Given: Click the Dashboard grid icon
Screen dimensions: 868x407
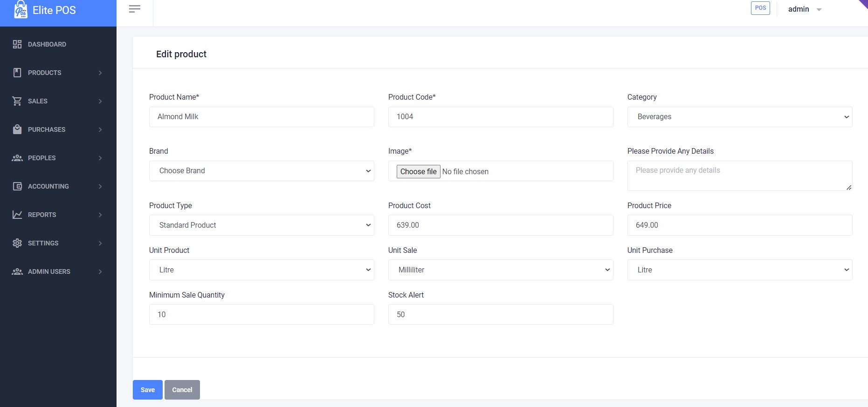Looking at the screenshot, I should click(17, 44).
